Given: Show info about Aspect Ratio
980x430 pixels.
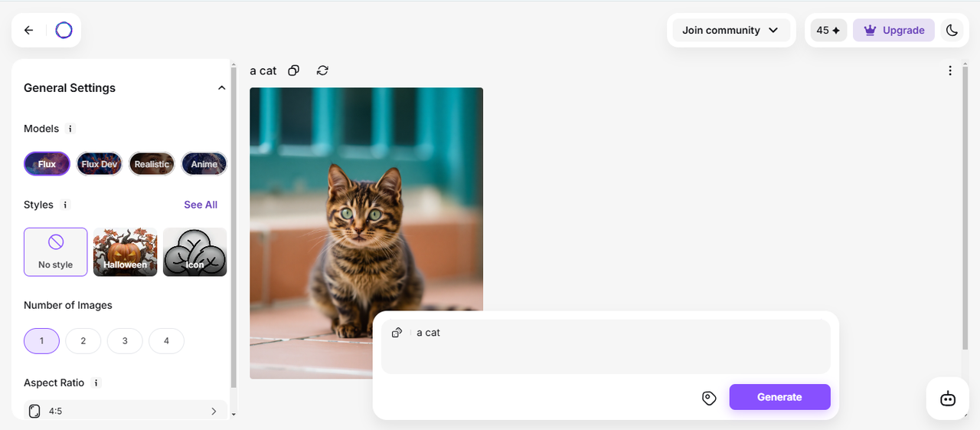Looking at the screenshot, I should [x=96, y=382].
